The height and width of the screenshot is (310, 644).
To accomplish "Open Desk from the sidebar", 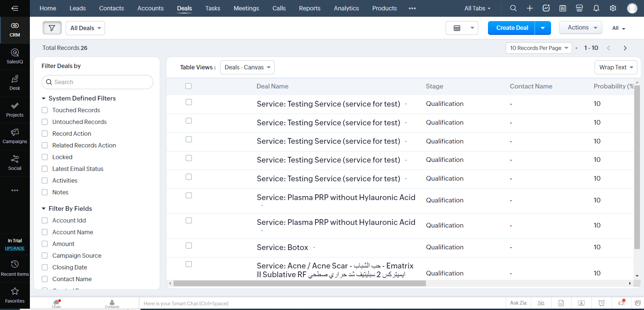I will click(15, 83).
